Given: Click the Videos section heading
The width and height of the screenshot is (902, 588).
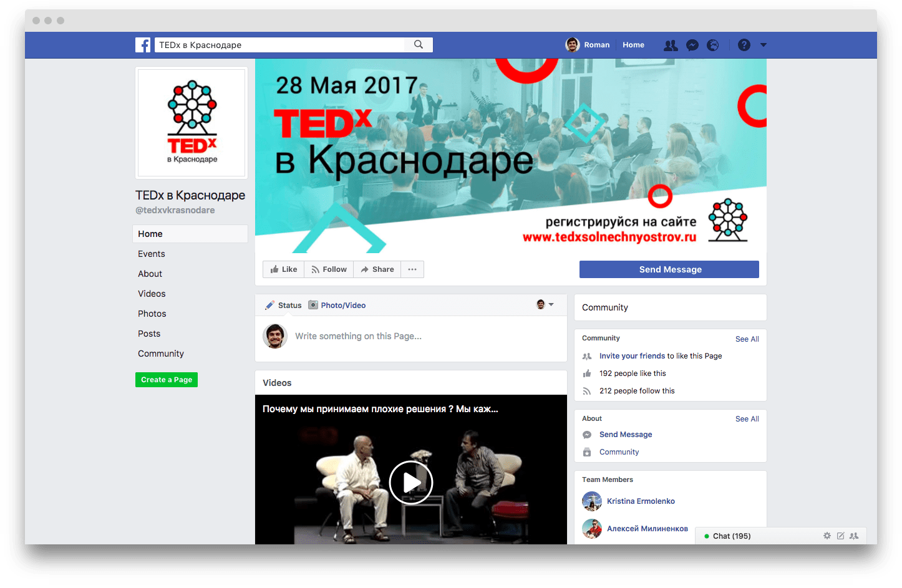Looking at the screenshot, I should (277, 383).
